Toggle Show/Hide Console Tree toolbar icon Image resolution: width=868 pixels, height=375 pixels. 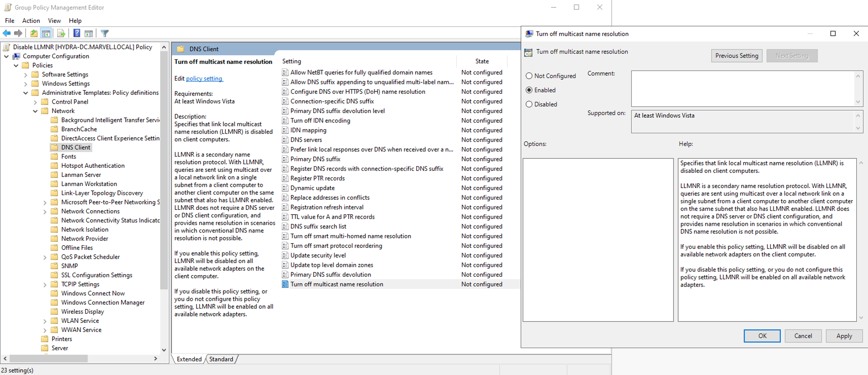click(46, 33)
